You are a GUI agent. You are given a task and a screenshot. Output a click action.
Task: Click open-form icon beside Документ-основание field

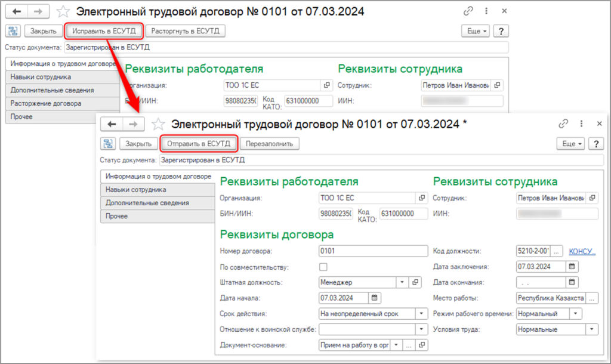coord(422,345)
